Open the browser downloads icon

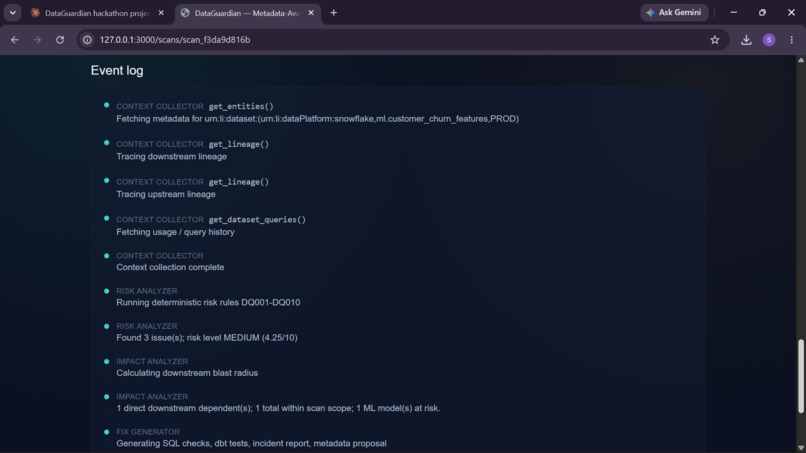click(746, 40)
